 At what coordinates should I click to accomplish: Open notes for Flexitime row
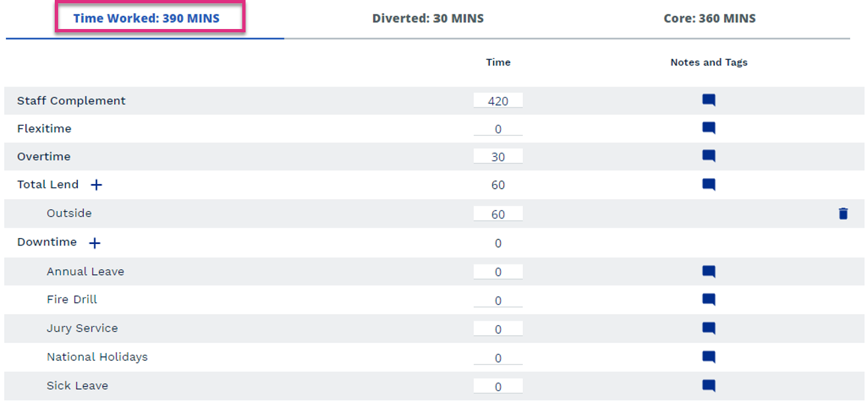(x=708, y=128)
